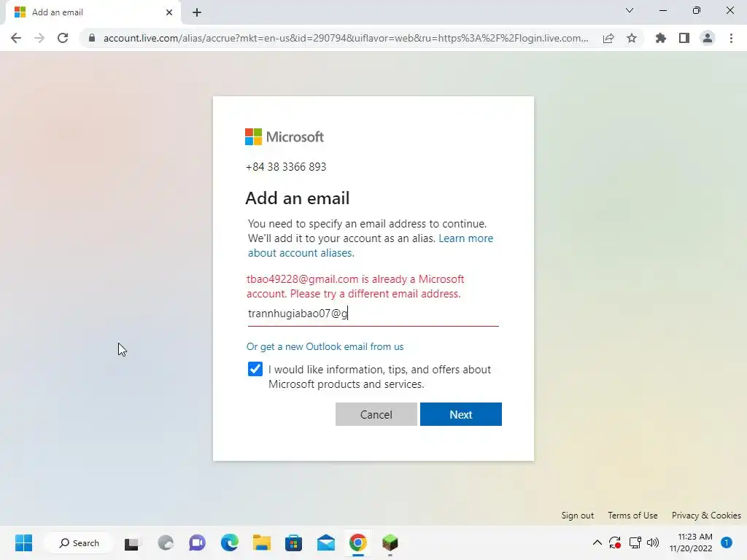Close the 'Add an email' tab
Viewport: 747px width, 560px height.
point(169,12)
